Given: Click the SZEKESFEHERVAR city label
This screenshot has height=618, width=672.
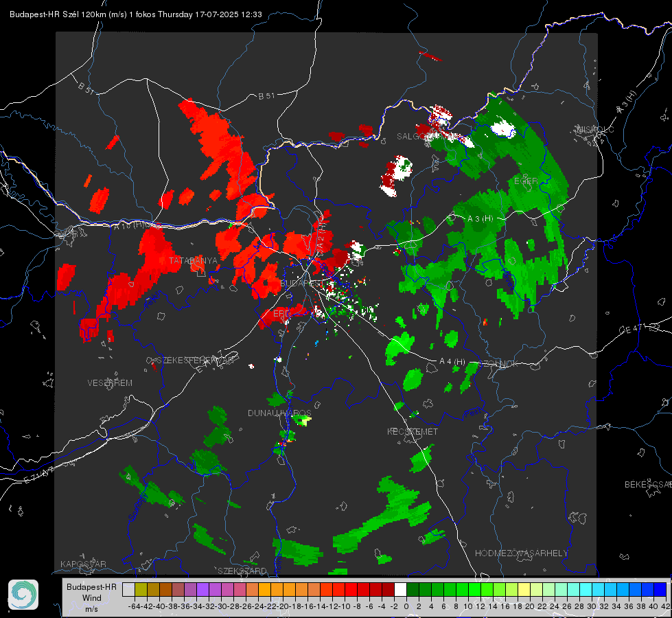Looking at the screenshot, I should [x=197, y=360].
